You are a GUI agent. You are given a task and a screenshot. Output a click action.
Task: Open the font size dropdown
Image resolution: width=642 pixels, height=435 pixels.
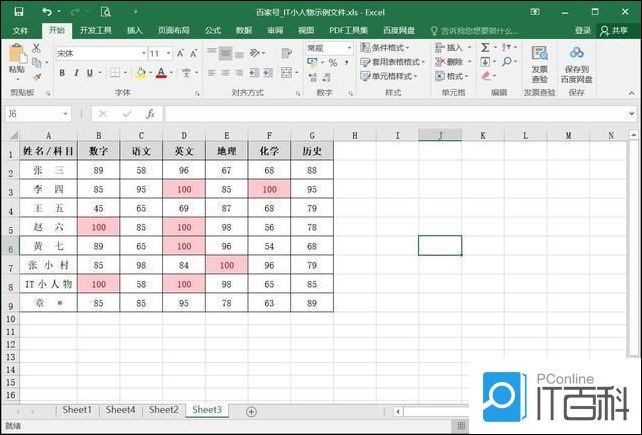[168, 53]
